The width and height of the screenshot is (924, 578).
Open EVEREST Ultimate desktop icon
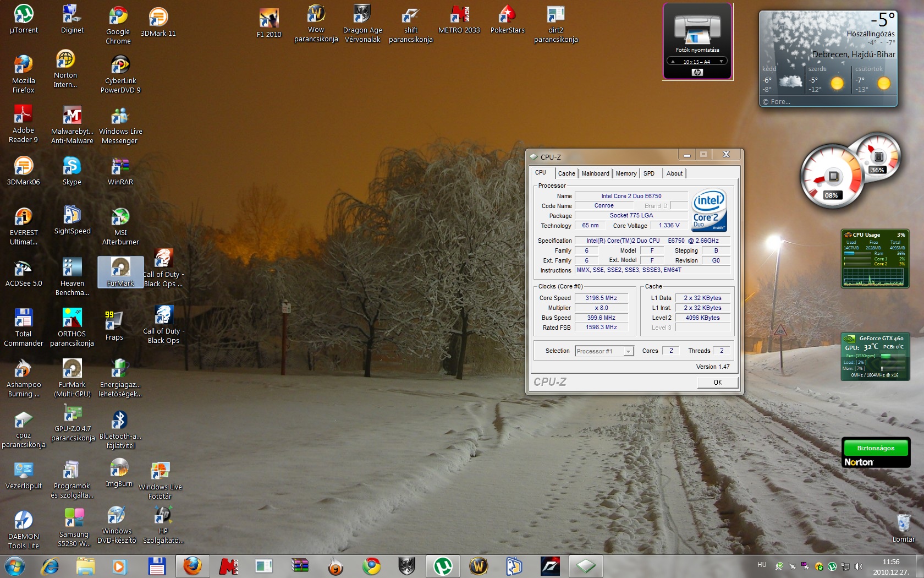click(23, 226)
